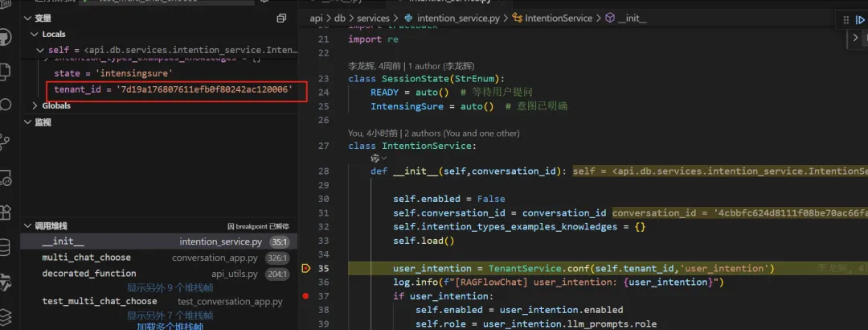Open Source Control icon in activity bar

click(5, 141)
